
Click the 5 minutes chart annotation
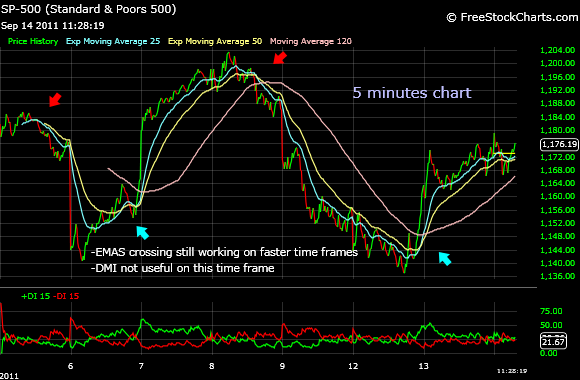(x=412, y=93)
